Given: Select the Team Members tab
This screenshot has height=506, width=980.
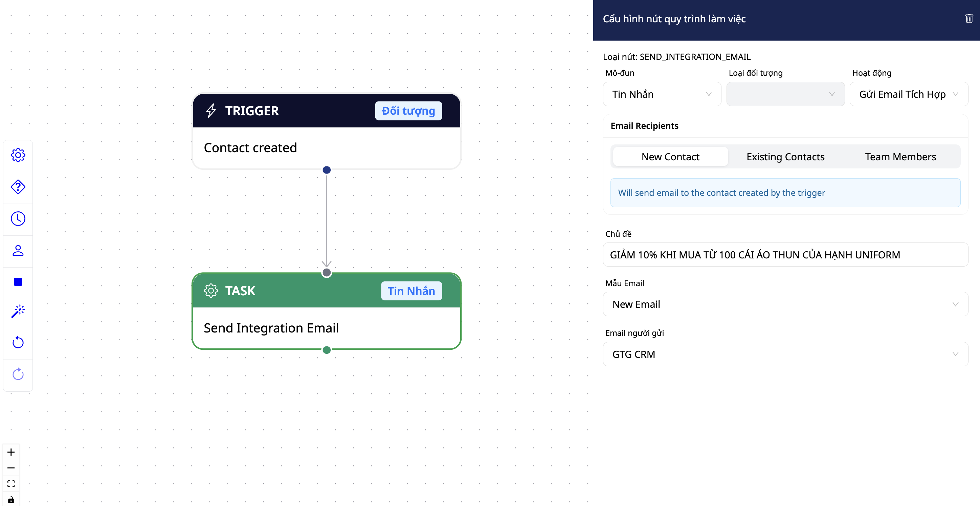Looking at the screenshot, I should (x=900, y=157).
